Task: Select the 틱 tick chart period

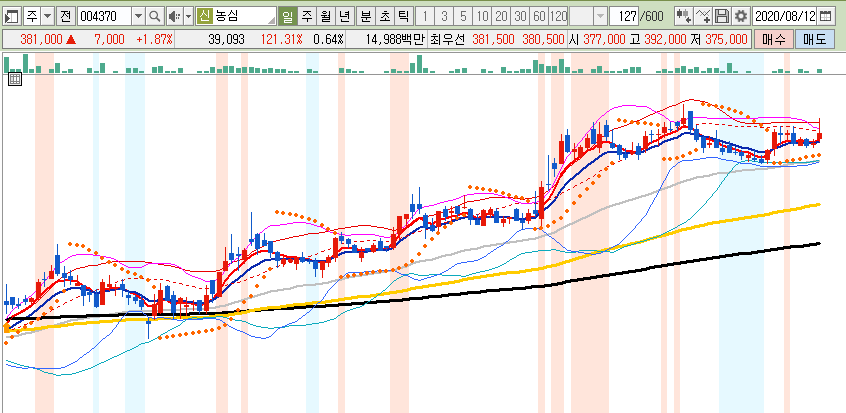Action: pyautogui.click(x=402, y=16)
